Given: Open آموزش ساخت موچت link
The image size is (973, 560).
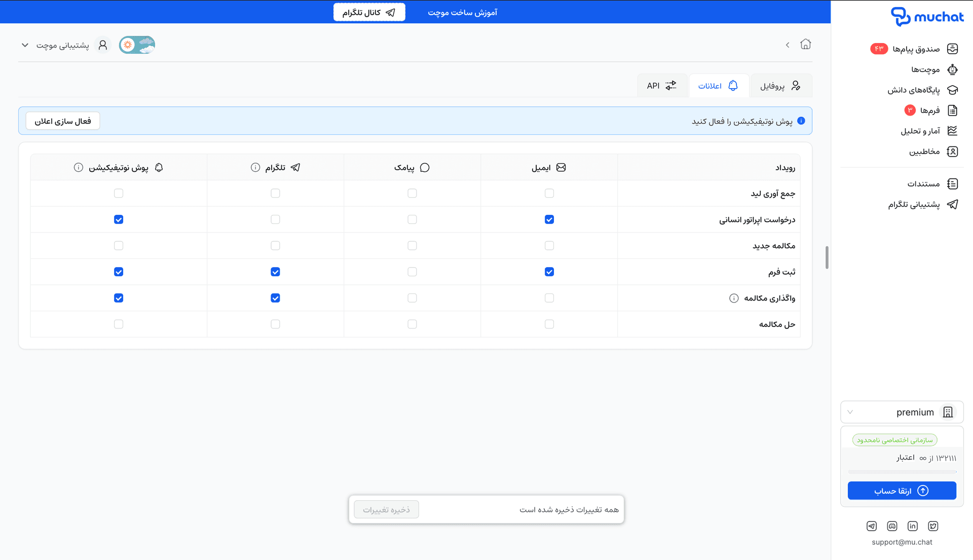Looking at the screenshot, I should (x=462, y=12).
